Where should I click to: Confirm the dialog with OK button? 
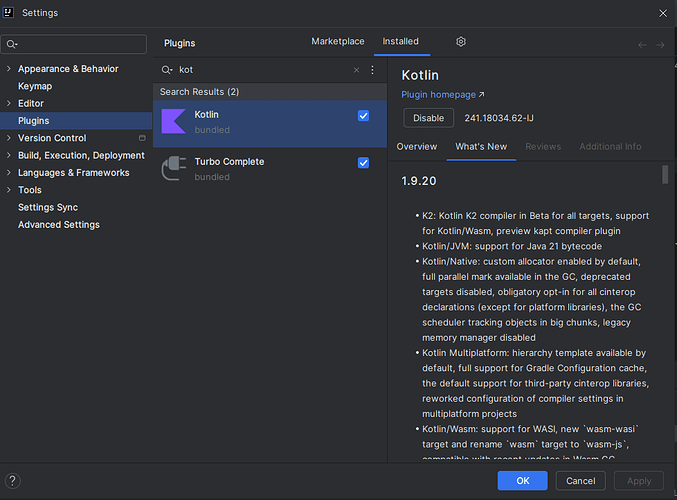click(523, 481)
